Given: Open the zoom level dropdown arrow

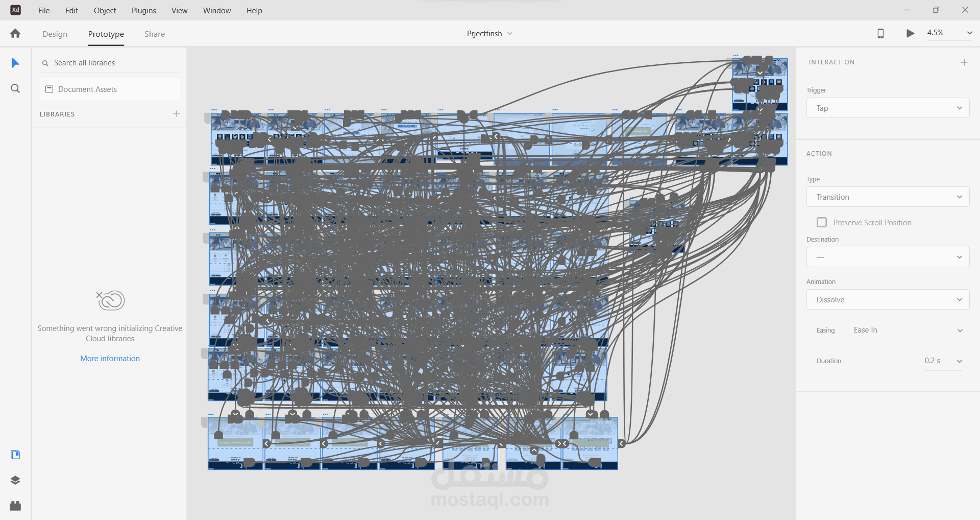Looking at the screenshot, I should pos(969,33).
